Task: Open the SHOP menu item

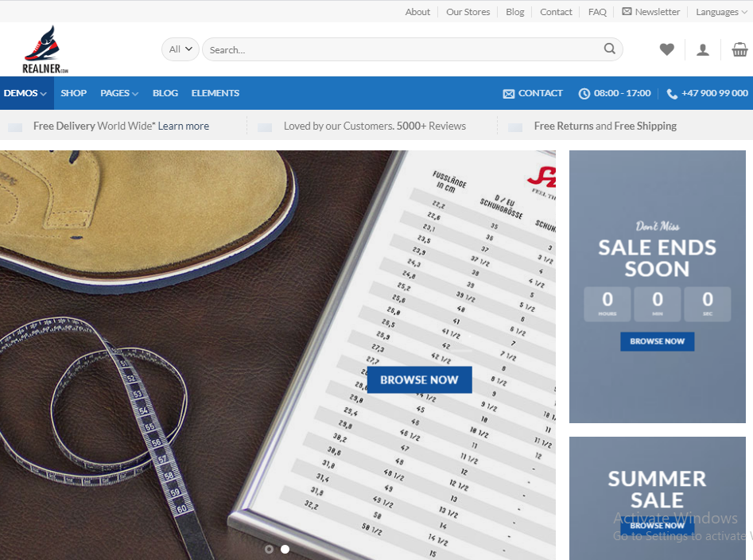Action: pos(73,93)
